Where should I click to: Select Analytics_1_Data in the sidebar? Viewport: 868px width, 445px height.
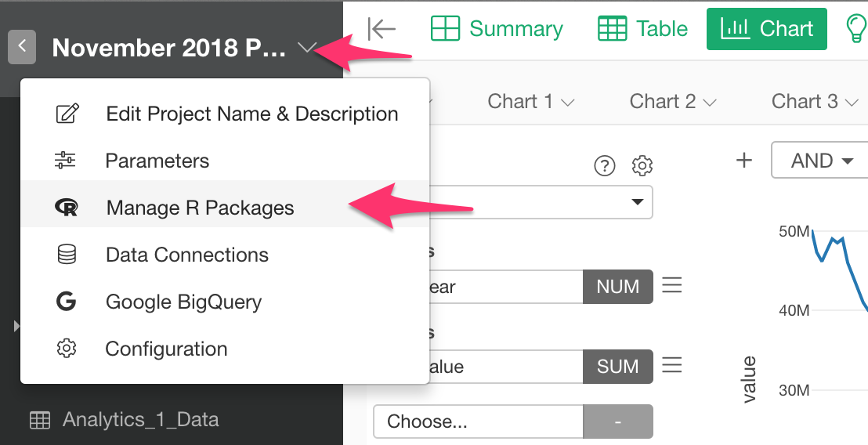139,419
